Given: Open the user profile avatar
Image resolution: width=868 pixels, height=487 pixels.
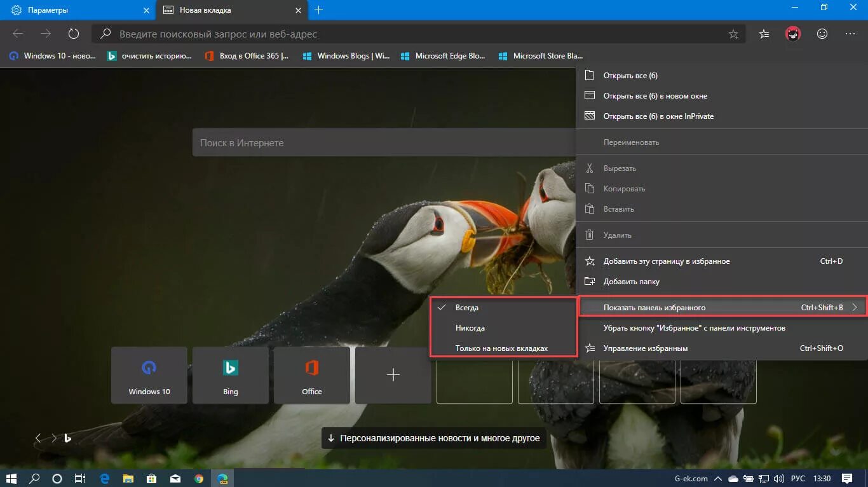Looking at the screenshot, I should click(x=793, y=34).
